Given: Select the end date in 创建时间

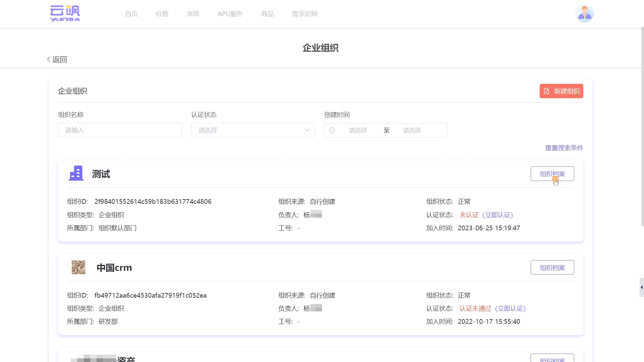Looking at the screenshot, I should tap(412, 130).
